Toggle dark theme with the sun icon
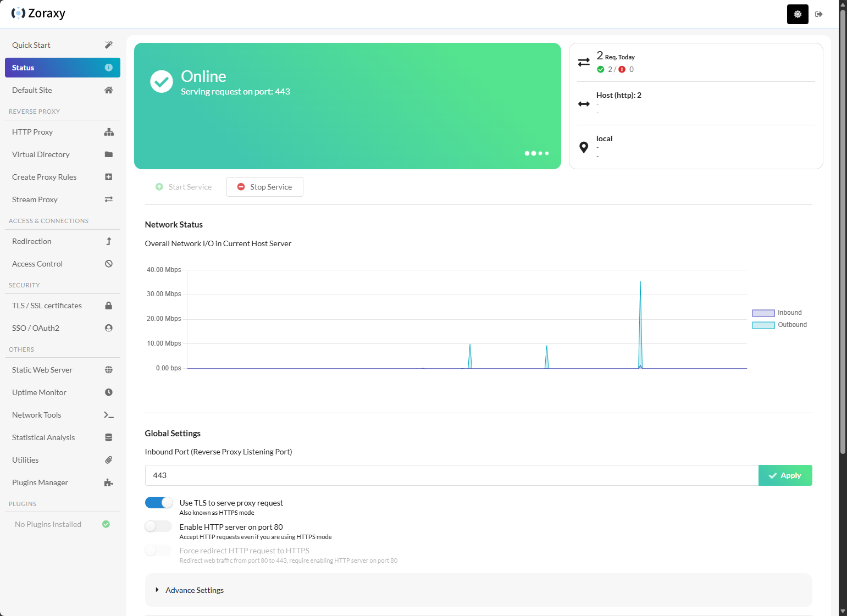 pos(798,14)
